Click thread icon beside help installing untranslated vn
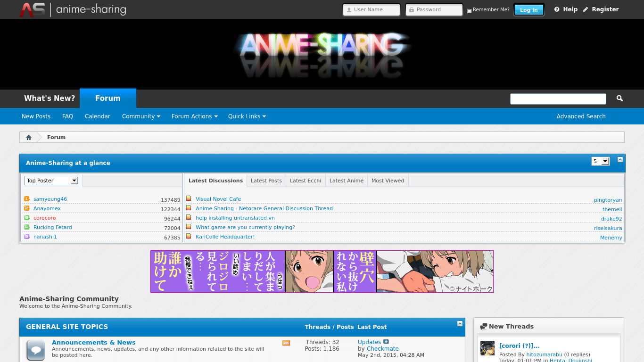644x362 pixels. pos(189,217)
